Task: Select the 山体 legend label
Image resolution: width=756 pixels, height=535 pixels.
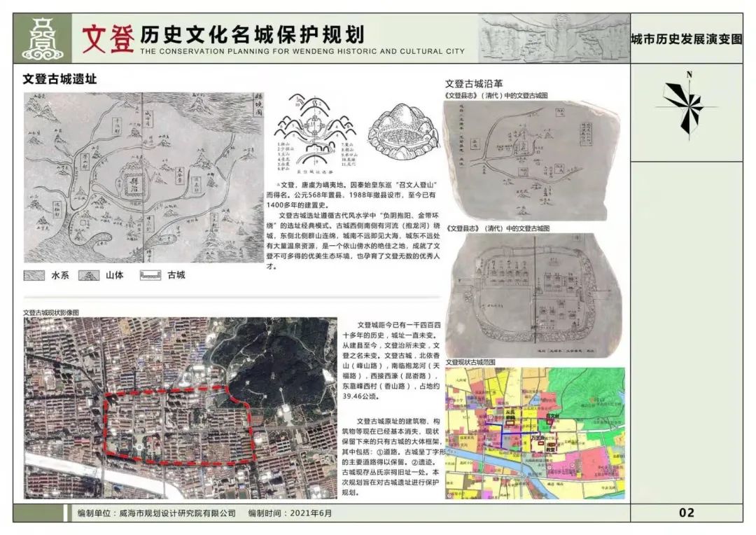Action: point(115,275)
